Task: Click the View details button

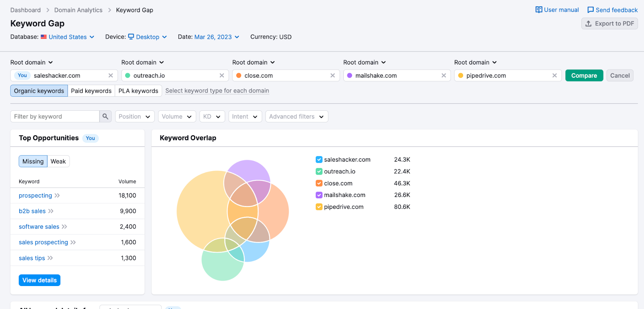Action: (39, 280)
